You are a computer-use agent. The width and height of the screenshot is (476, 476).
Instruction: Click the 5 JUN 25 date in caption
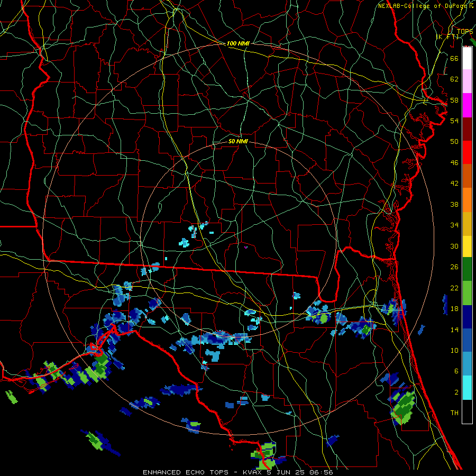286,472
